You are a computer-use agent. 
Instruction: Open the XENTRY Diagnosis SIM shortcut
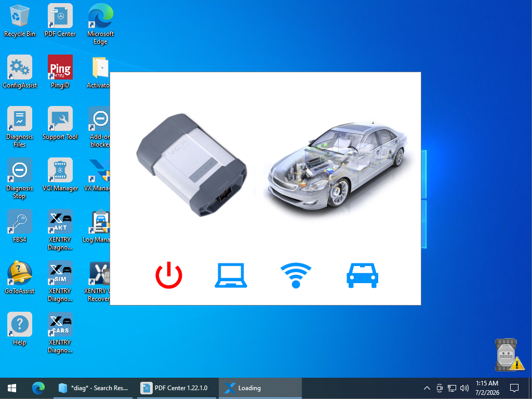pyautogui.click(x=60, y=281)
